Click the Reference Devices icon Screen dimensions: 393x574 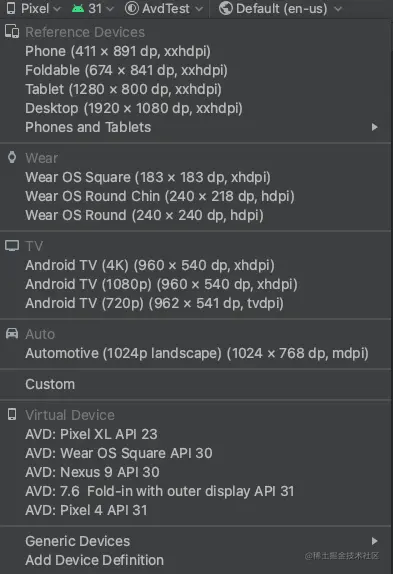(12, 32)
